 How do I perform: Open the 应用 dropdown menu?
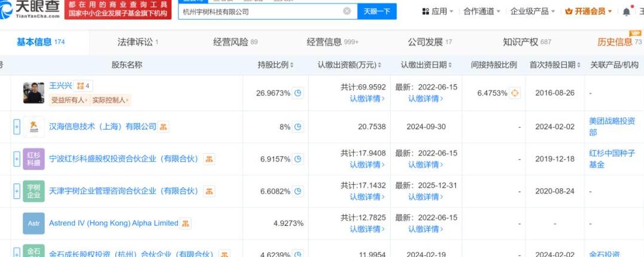point(438,11)
